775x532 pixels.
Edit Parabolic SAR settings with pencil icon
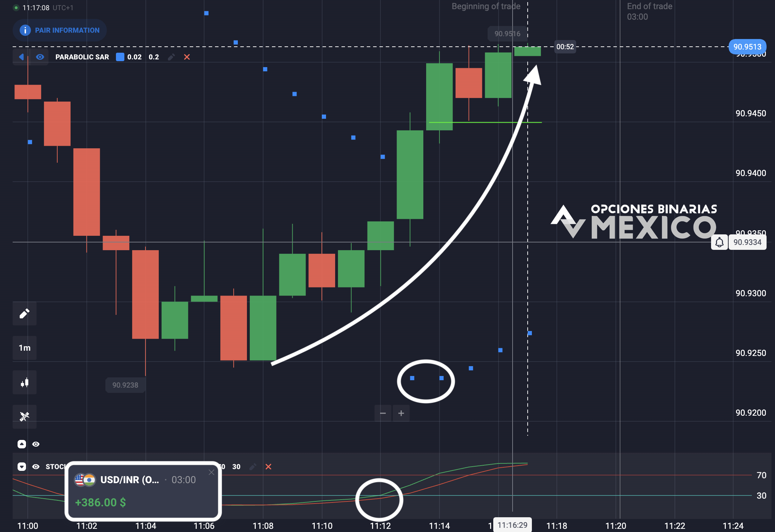(171, 57)
